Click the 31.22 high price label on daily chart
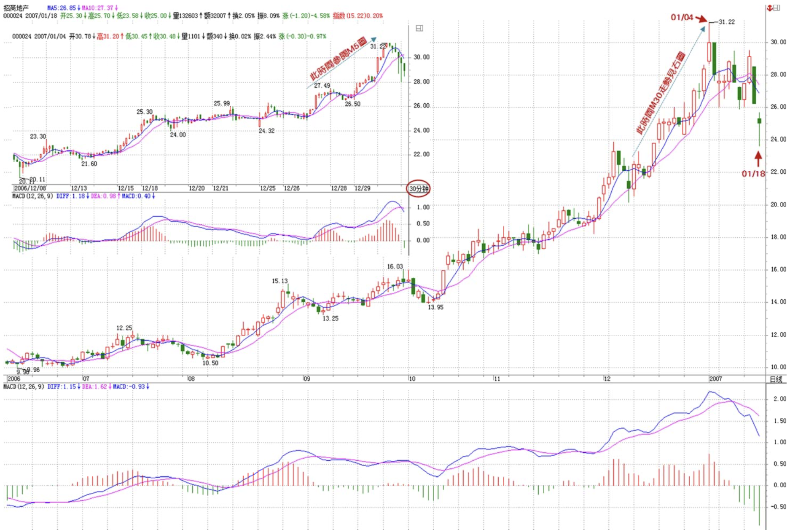790x532 pixels. pyautogui.click(x=727, y=22)
